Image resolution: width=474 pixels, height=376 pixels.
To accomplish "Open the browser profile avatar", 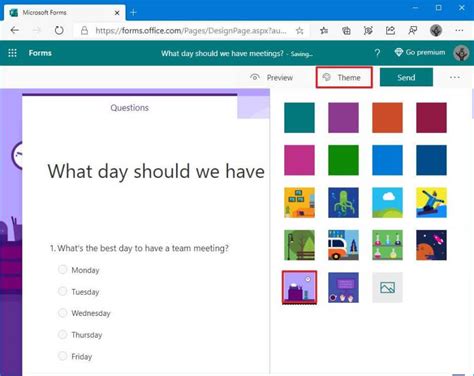I will click(436, 31).
